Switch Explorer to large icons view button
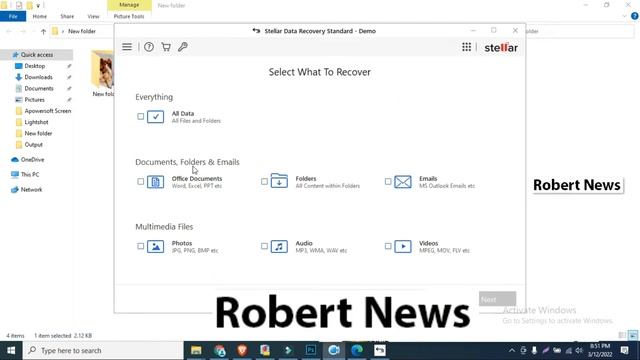Screen dimensions: 640x360 coord(633,336)
